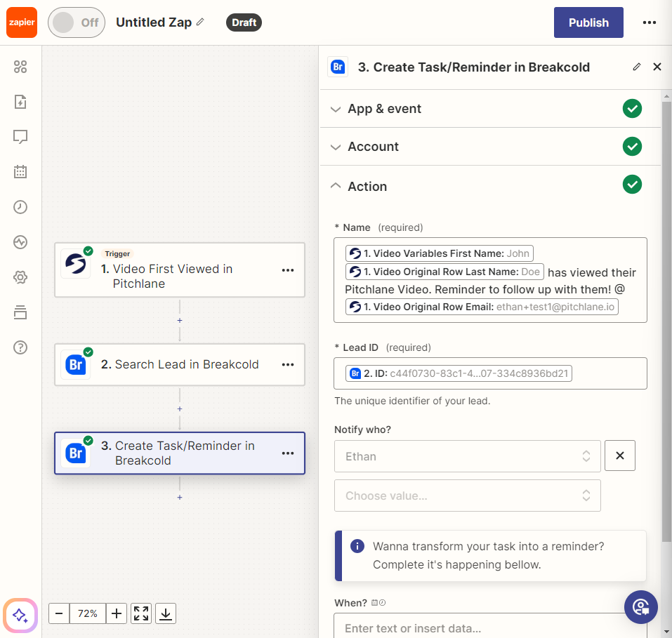Screen dimensions: 672x638
Task: Open the top-right more options menu
Action: pyautogui.click(x=650, y=22)
